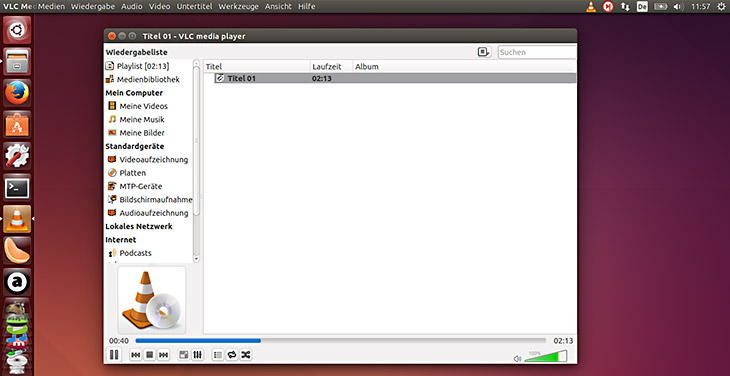
Task: Click the VLC cone album art thumbnail
Action: pos(152,300)
